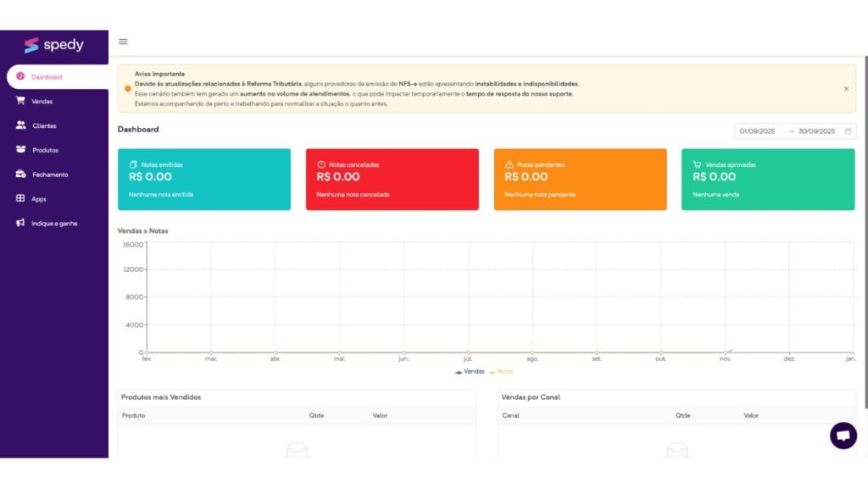Click the Vendas aprovadas card
The height and width of the screenshot is (488, 868).
coord(767,179)
